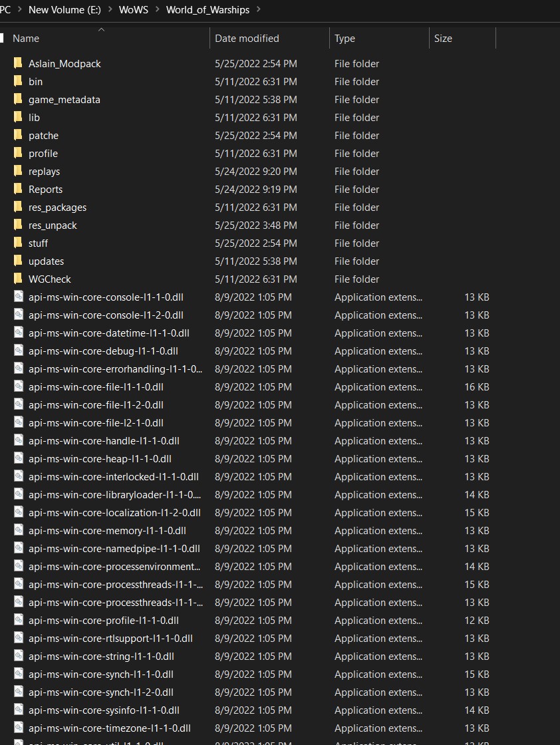Image resolution: width=560 pixels, height=745 pixels.
Task: Click the stuff folder icon
Action: tap(18, 243)
